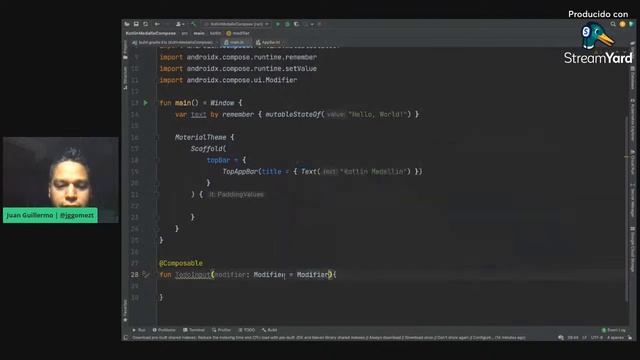Click the UTF-8 encoding status widget
The height and width of the screenshot is (360, 640).
pyautogui.click(x=596, y=338)
